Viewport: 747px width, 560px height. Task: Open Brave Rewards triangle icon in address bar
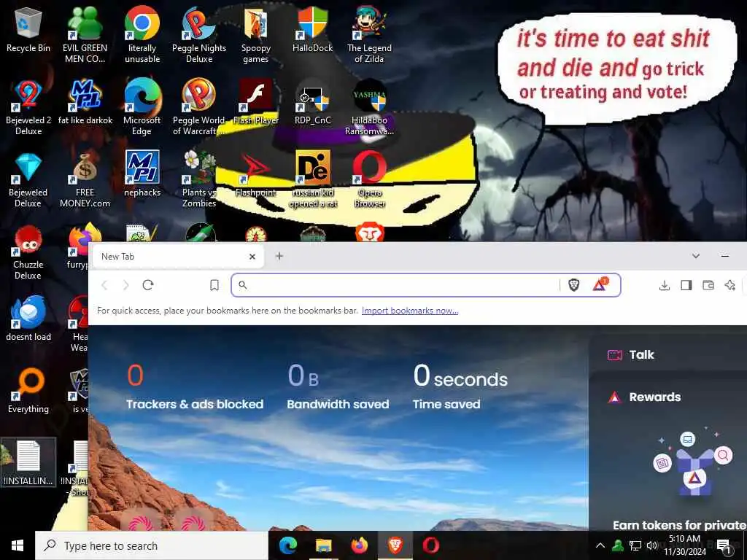(x=600, y=284)
